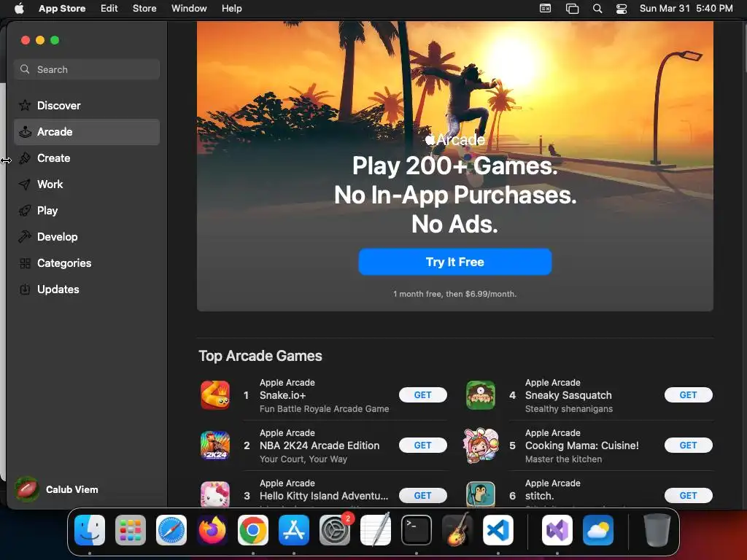The width and height of the screenshot is (747, 560).
Task: Click the 1 month free pricing text
Action: click(455, 294)
